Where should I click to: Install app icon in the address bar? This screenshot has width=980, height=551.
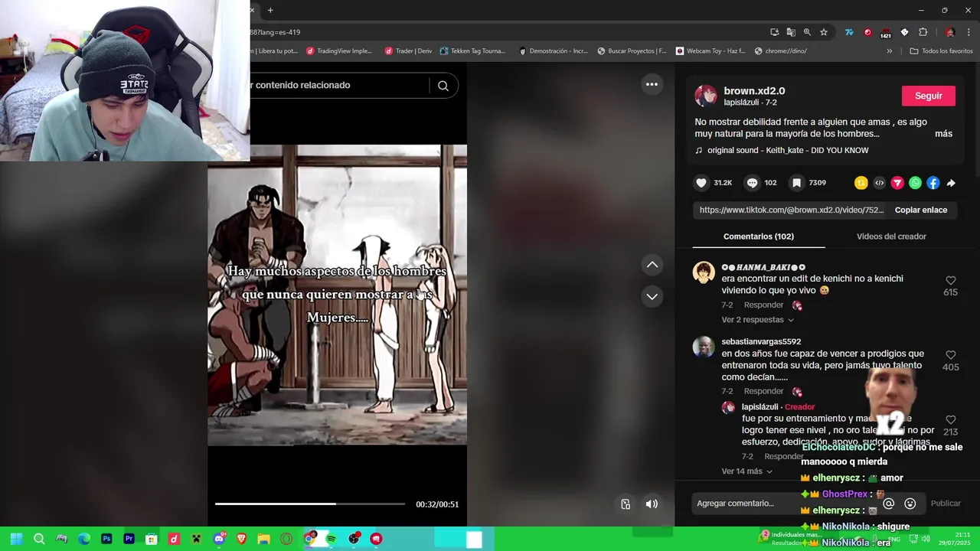coord(775,32)
